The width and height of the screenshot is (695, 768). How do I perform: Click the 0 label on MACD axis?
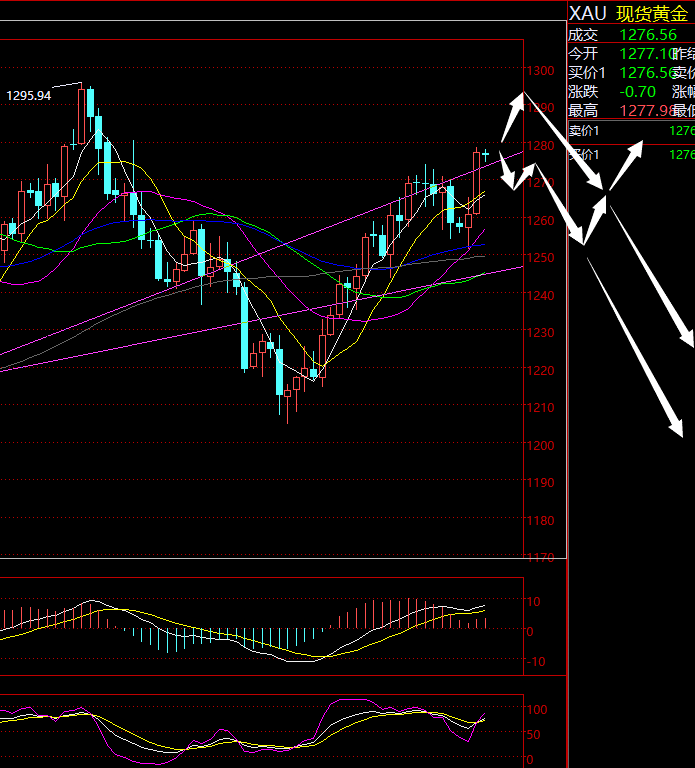[530, 632]
